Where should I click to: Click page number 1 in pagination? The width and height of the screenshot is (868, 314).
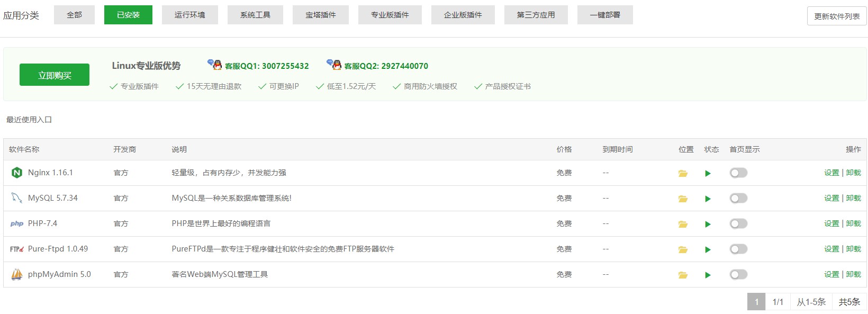(756, 302)
